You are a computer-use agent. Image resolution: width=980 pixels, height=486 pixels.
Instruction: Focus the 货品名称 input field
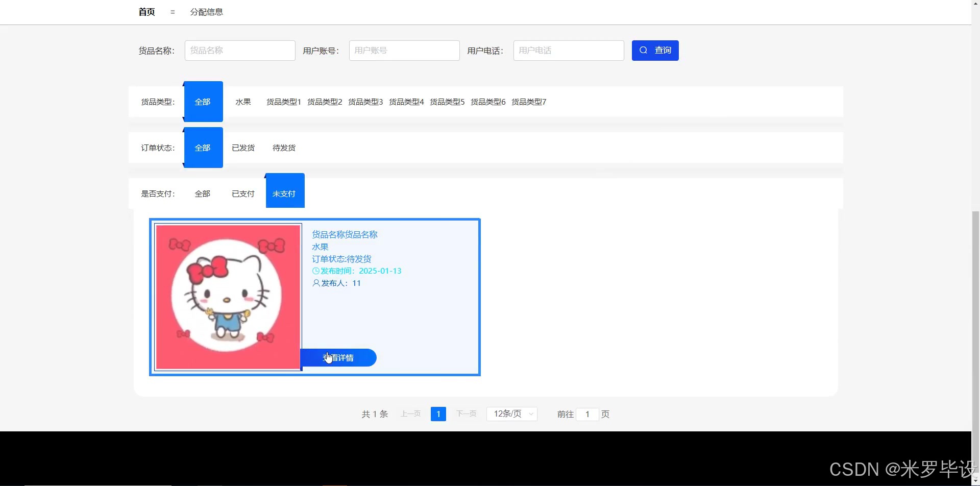coord(240,51)
